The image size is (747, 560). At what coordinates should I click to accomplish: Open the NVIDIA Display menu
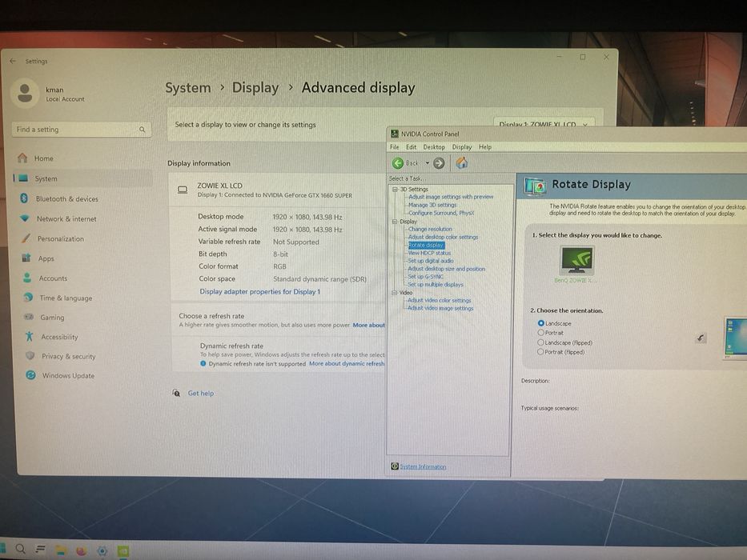(x=462, y=147)
